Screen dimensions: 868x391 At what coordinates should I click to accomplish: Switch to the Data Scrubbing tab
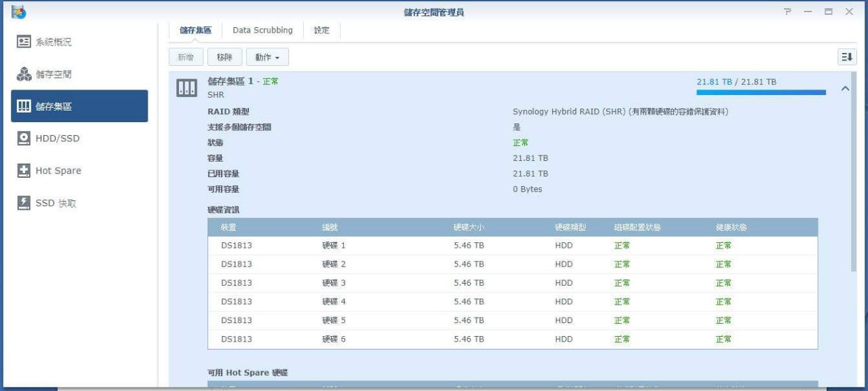(x=262, y=31)
